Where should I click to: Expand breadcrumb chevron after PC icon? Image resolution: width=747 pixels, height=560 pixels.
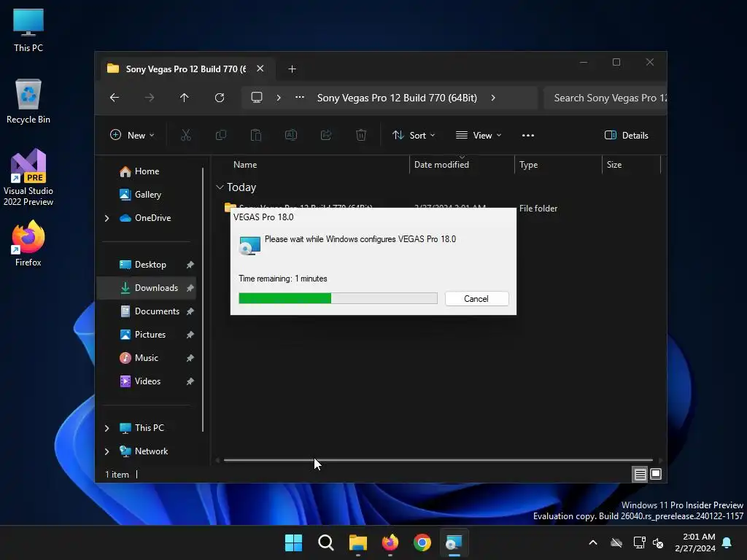(x=279, y=98)
